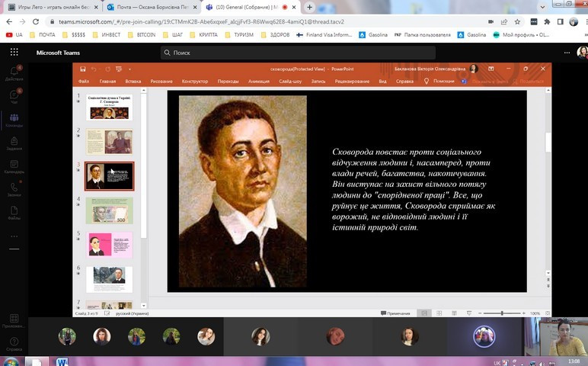
Task: Expand more apps ellipsis in Teams sidebar
Action: pos(14,236)
